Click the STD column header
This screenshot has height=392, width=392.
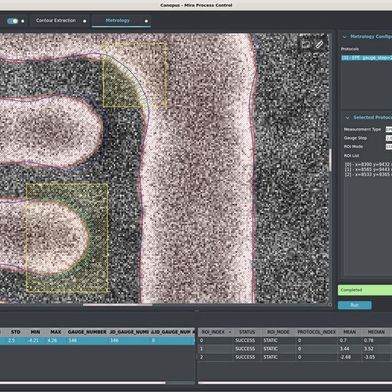[16, 332]
